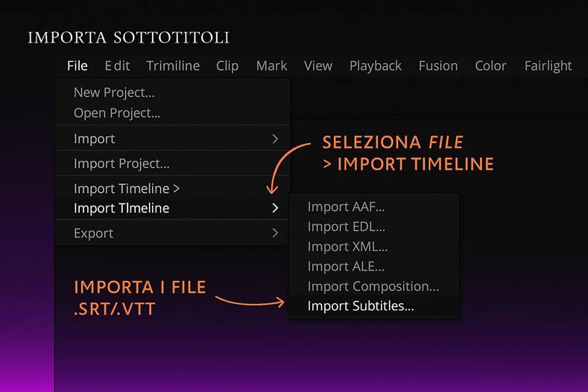Open the View menu
588x392 pixels.
tap(318, 66)
